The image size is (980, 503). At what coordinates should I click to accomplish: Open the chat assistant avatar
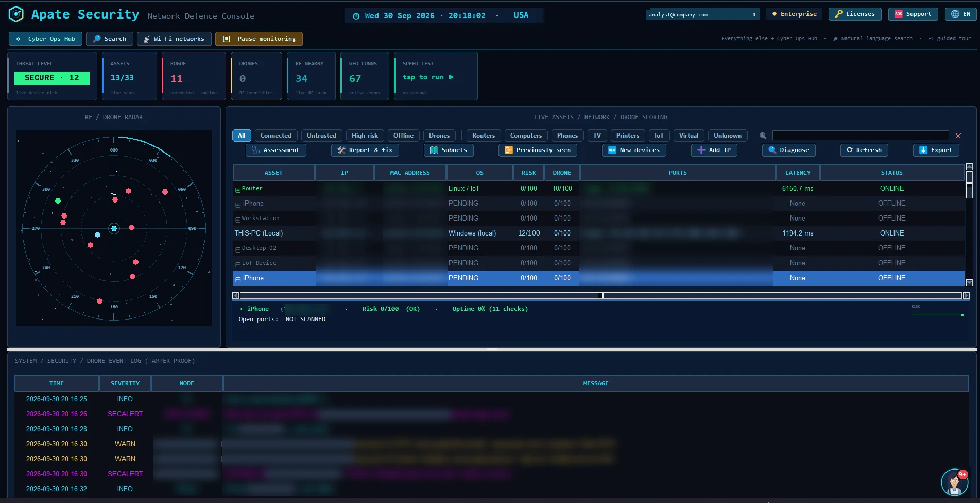[954, 483]
